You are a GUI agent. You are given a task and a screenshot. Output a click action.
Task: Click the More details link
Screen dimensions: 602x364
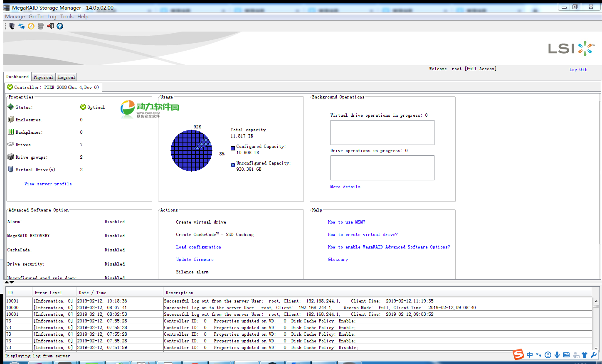345,187
